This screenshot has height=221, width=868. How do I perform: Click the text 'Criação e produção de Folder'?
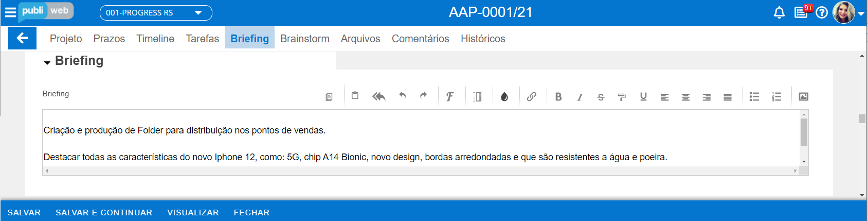point(103,130)
